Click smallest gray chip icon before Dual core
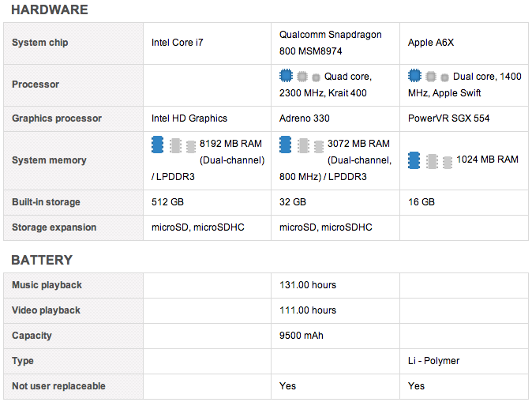The width and height of the screenshot is (532, 402). coord(444,77)
